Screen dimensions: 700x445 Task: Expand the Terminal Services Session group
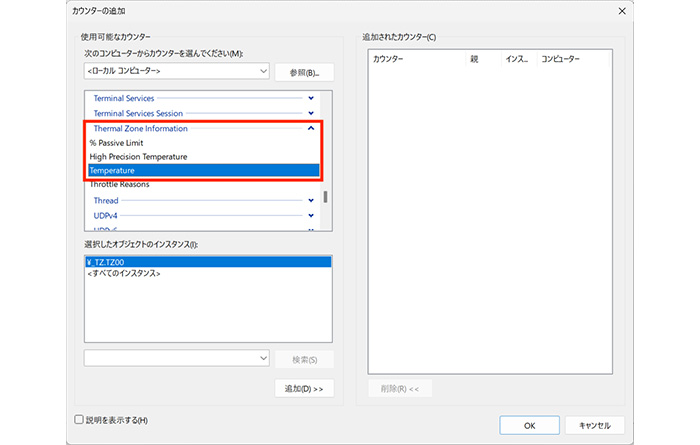311,113
